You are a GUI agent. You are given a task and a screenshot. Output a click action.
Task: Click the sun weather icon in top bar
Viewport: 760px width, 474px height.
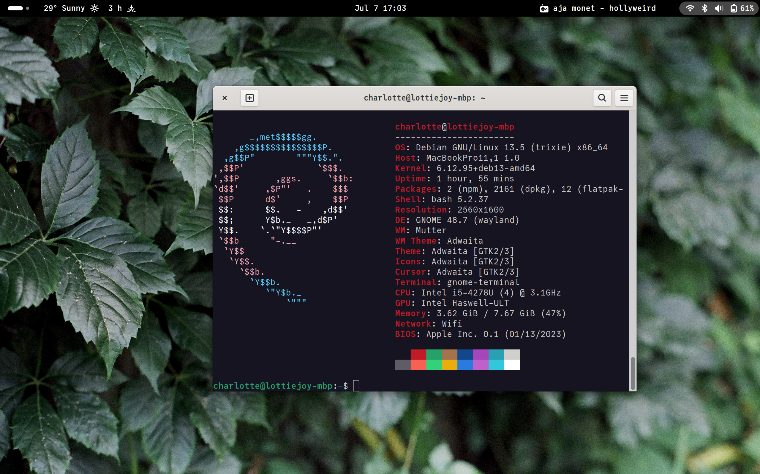click(x=95, y=8)
